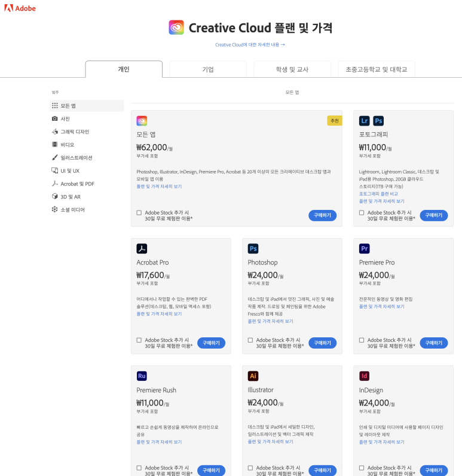Buy InDesign with 구매하기
This screenshot has height=476, width=462.
pos(434,470)
